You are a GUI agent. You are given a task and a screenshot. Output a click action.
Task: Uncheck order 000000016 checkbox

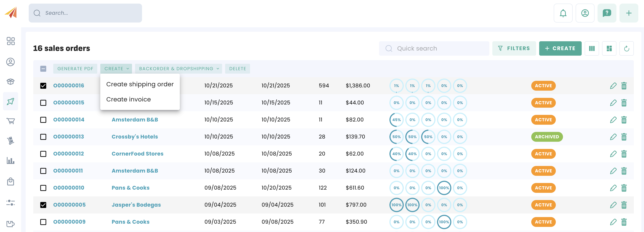43,86
